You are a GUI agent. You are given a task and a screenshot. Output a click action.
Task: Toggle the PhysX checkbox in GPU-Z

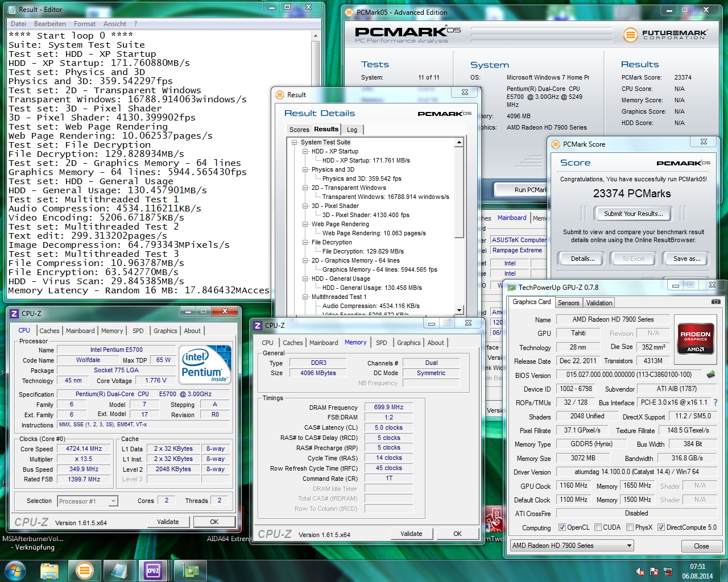tap(630, 527)
